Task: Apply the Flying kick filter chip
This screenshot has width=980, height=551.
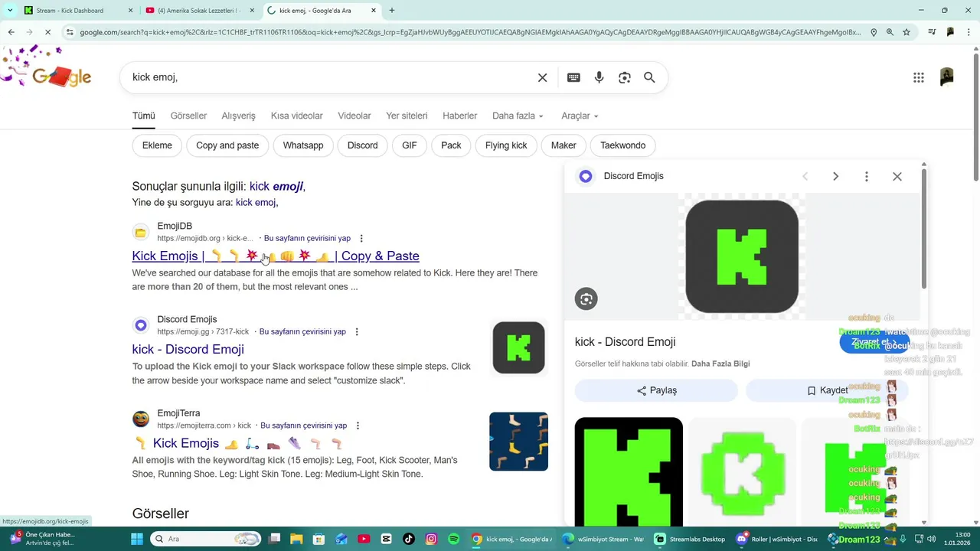Action: [x=506, y=145]
